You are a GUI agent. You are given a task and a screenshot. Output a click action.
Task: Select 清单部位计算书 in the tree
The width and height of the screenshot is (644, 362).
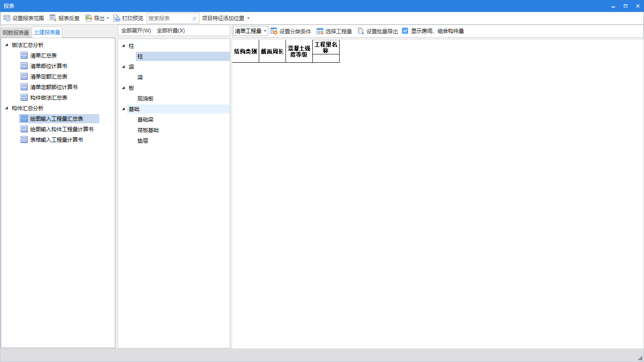pyautogui.click(x=49, y=66)
